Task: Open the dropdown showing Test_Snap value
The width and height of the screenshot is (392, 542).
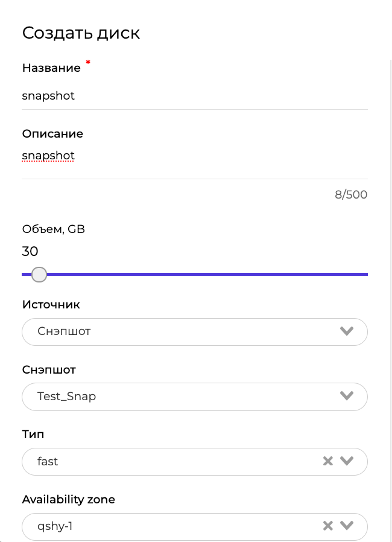Action: coord(181,397)
